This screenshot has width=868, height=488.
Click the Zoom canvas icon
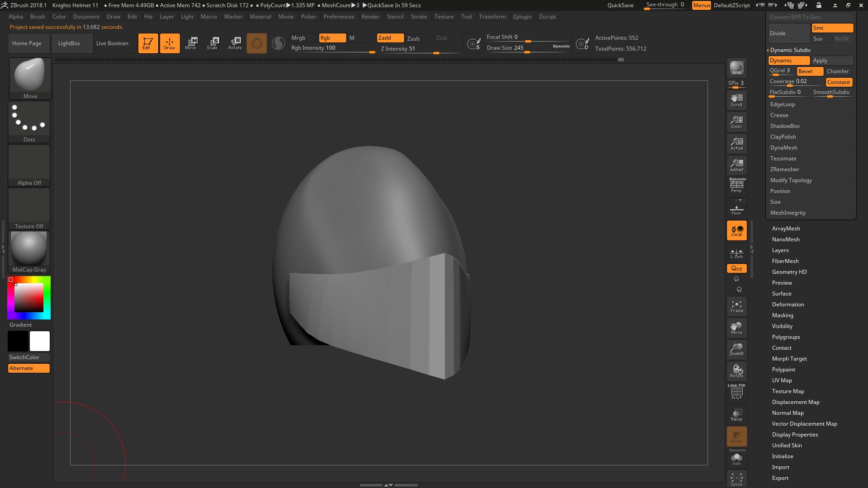736,122
